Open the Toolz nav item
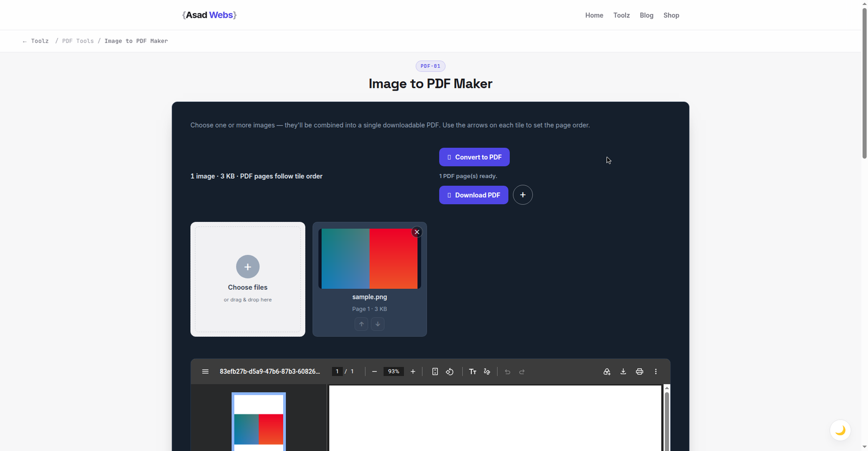868x451 pixels. pos(622,15)
